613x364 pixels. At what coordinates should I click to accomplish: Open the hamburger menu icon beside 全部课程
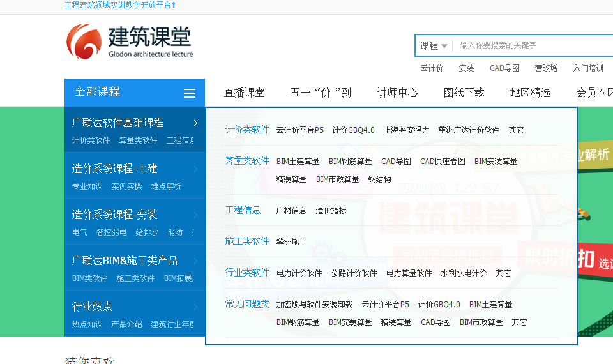tap(190, 93)
